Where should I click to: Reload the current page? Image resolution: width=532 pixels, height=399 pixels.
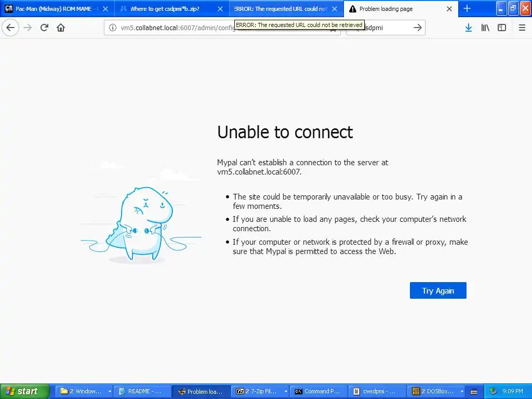[44, 28]
